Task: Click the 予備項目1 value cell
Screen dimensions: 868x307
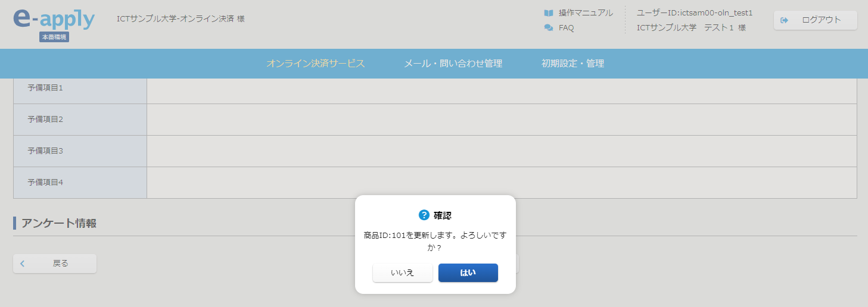Action: click(x=501, y=88)
